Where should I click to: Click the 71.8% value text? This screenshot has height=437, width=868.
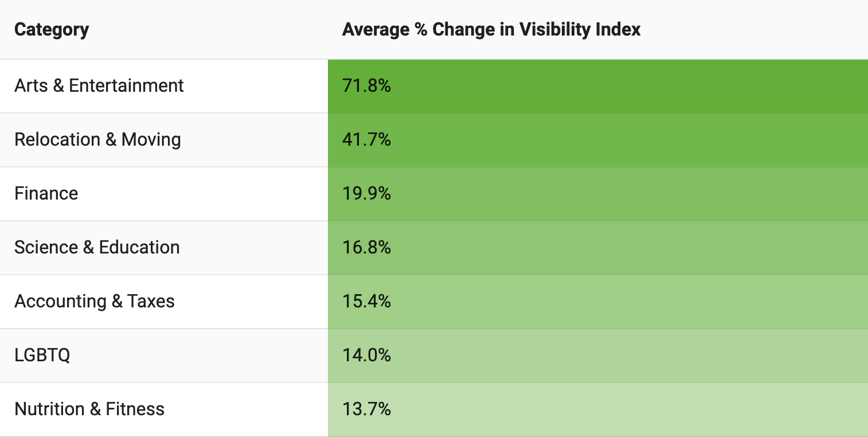366,86
